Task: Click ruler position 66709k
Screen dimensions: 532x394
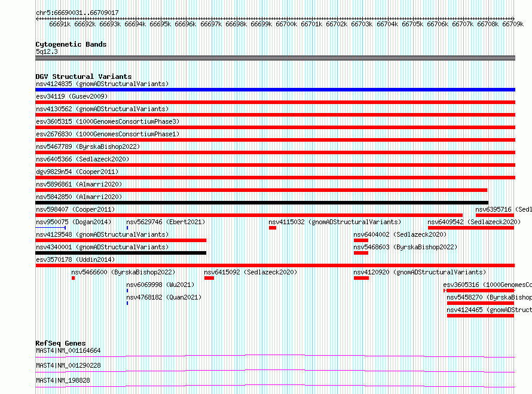Action: point(513,24)
